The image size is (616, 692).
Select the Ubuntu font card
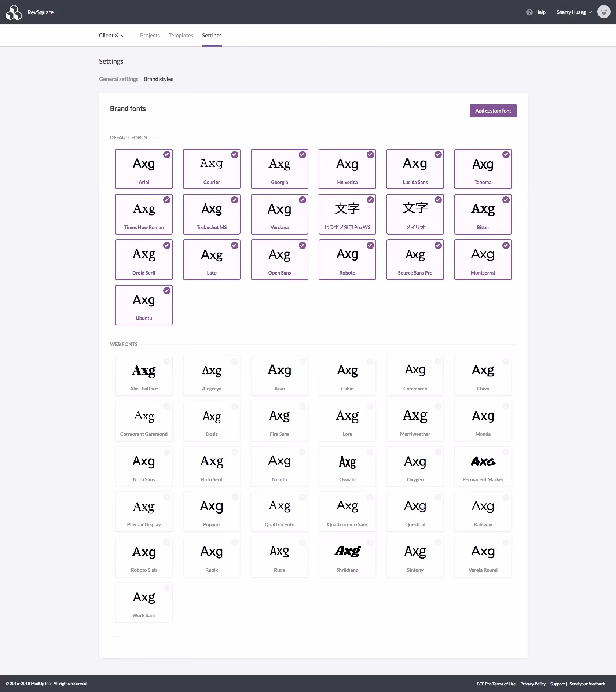[x=144, y=305]
